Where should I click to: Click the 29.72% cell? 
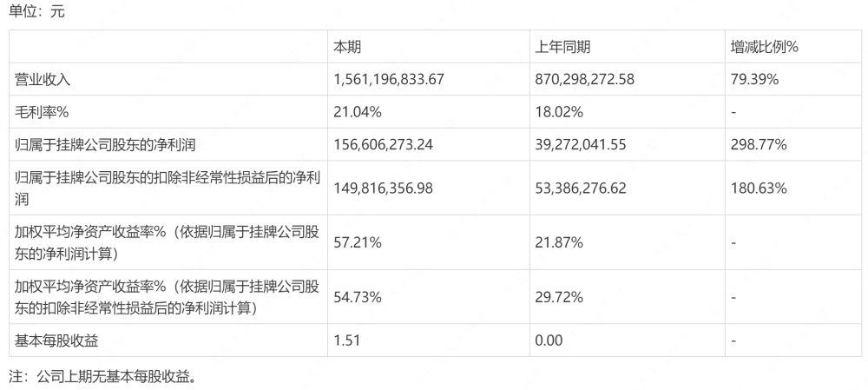coord(559,298)
